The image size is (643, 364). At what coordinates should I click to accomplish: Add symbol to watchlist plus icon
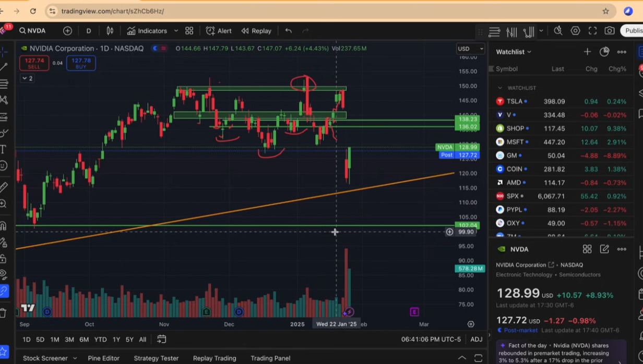587,52
